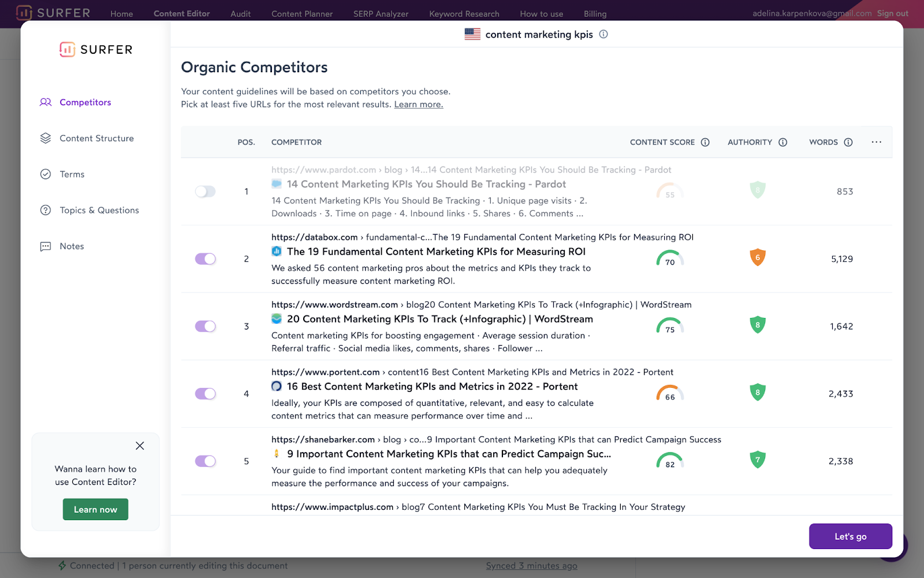This screenshot has width=924, height=578.
Task: Click the Content Score info icon
Action: pos(705,142)
